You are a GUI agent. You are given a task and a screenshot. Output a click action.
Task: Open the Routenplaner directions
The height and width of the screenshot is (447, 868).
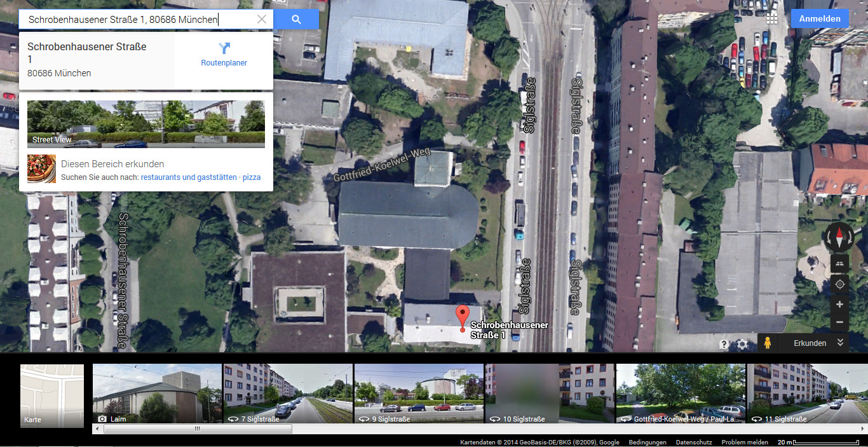[x=224, y=55]
